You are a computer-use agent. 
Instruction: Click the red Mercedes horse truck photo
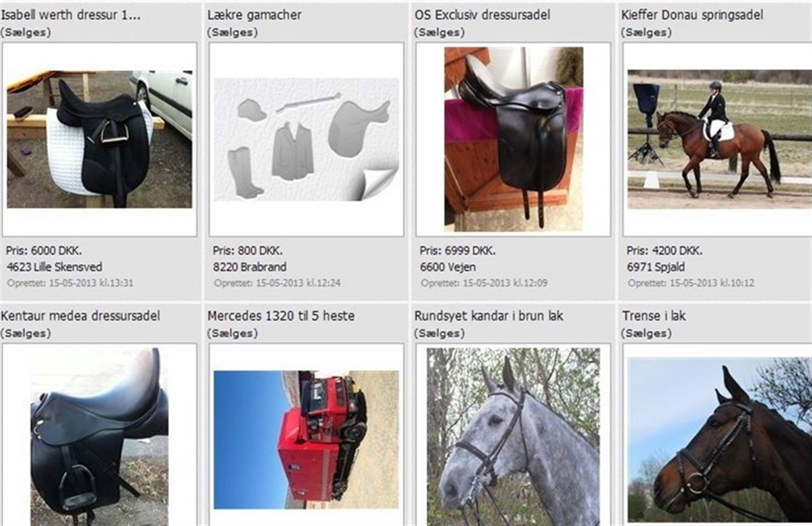[x=307, y=439]
